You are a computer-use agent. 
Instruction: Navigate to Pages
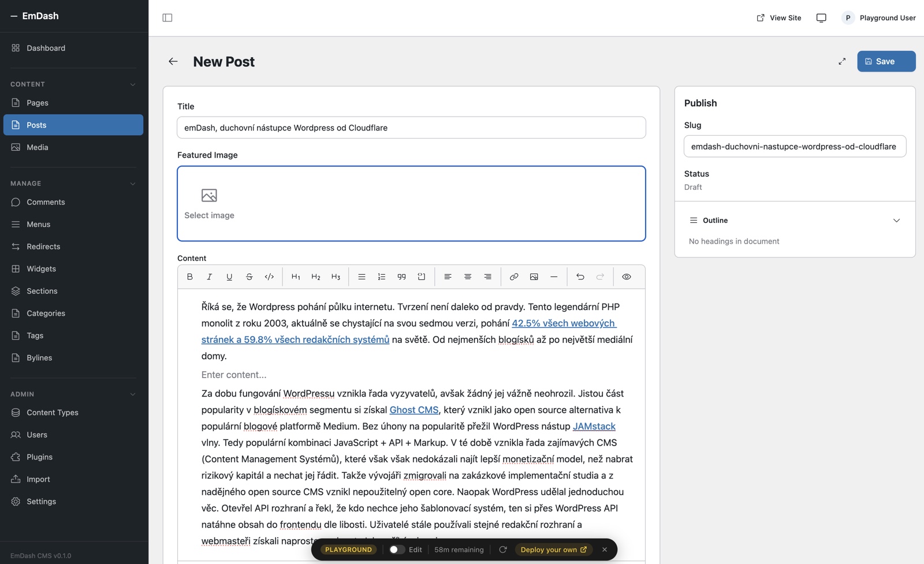(73, 103)
